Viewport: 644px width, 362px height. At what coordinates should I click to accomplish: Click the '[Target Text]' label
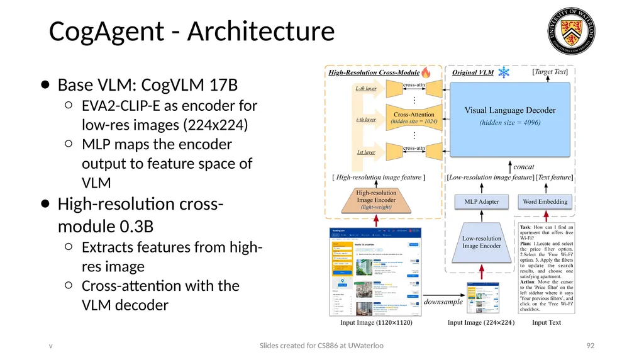click(550, 72)
